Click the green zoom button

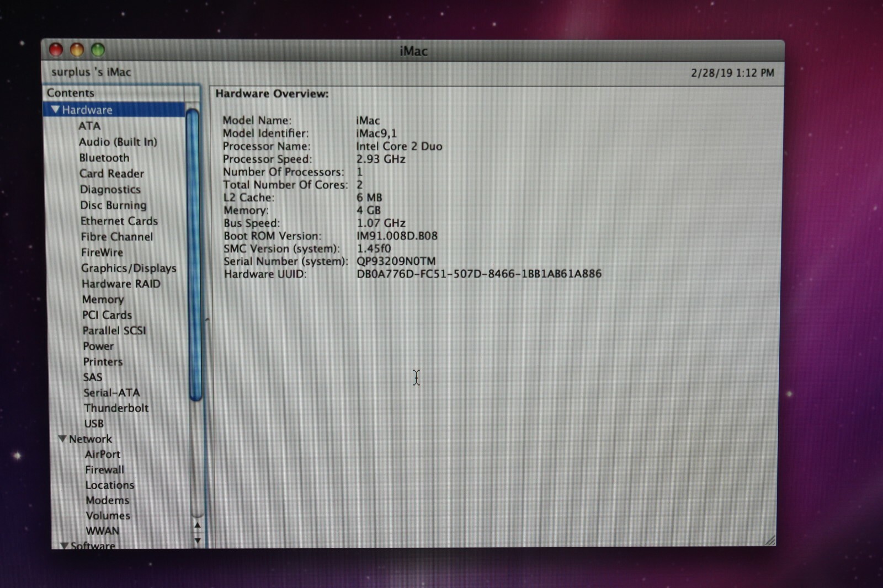(98, 50)
